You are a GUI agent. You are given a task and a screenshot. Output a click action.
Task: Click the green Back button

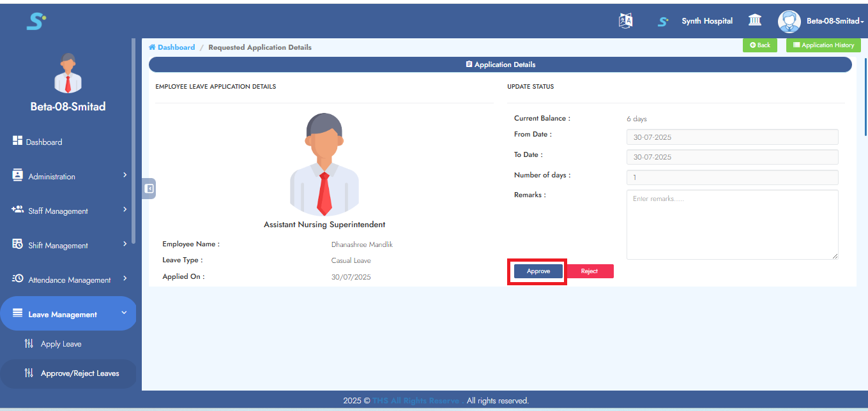tap(759, 45)
